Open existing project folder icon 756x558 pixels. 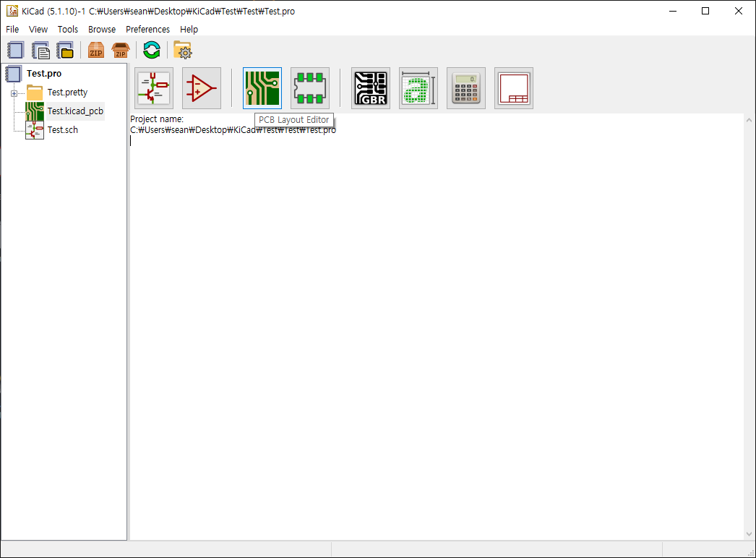(x=65, y=50)
